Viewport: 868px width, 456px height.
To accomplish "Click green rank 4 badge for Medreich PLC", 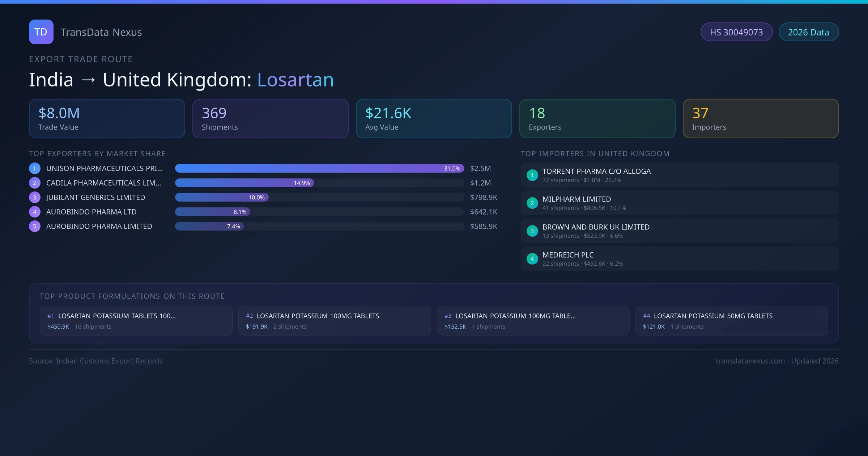I will tap(532, 259).
